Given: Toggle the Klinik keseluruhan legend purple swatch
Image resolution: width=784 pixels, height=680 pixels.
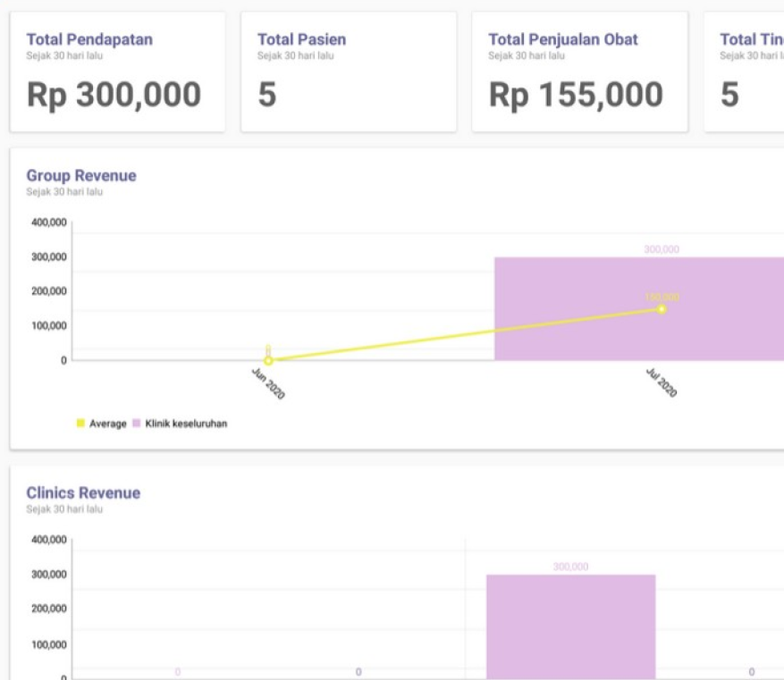Looking at the screenshot, I should click(137, 424).
